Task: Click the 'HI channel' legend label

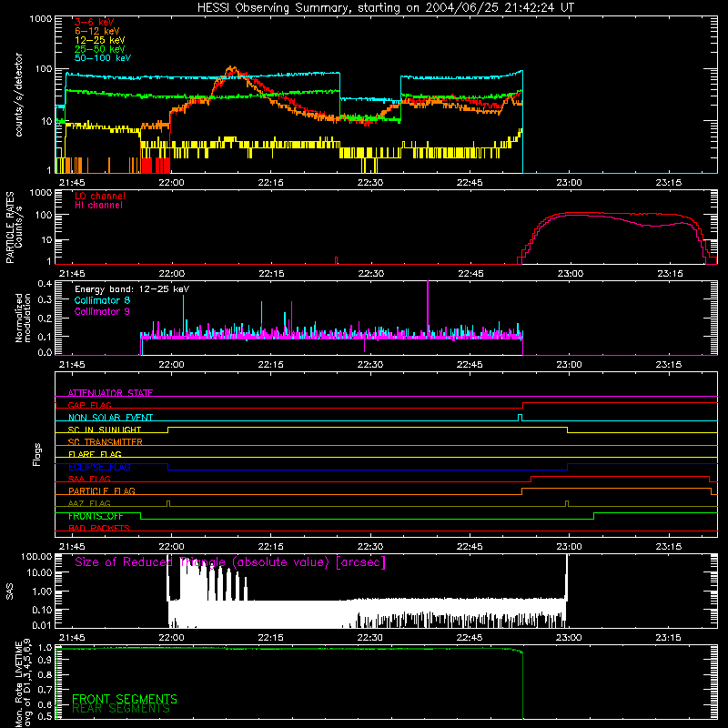Action: pyautogui.click(x=99, y=206)
